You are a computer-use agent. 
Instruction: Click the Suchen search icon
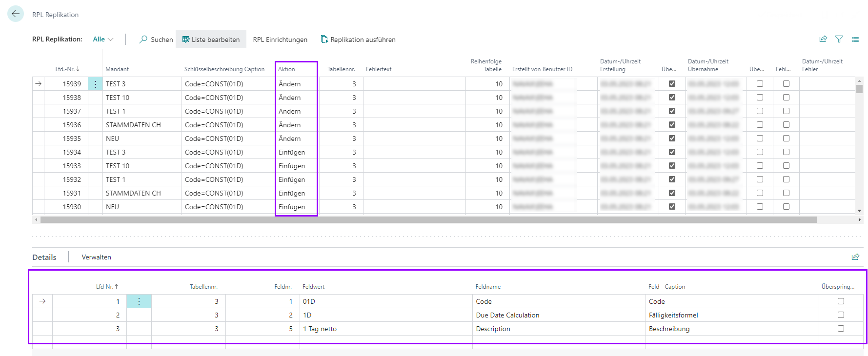click(143, 40)
